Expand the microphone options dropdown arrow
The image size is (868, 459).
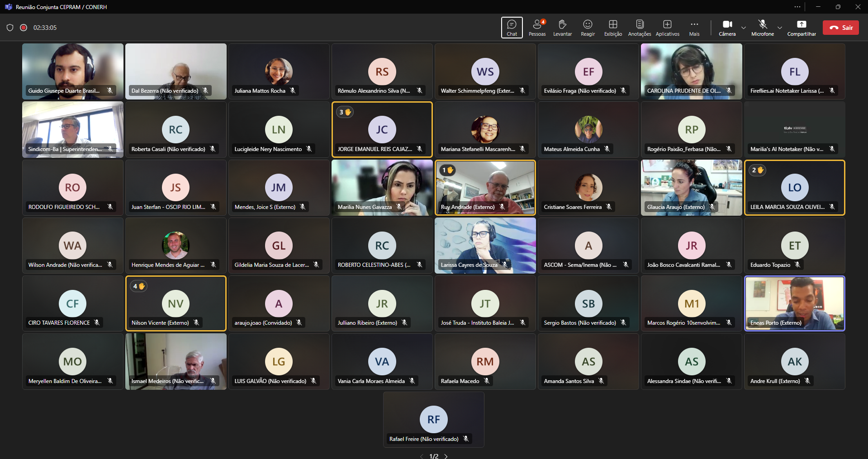[x=779, y=28]
